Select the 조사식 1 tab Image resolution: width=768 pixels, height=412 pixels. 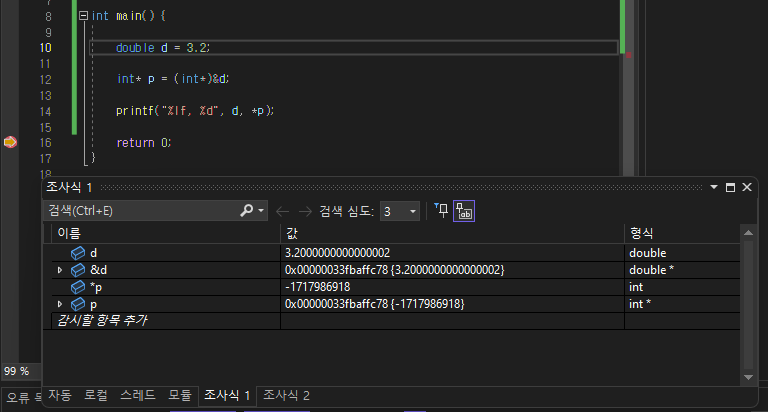[227, 395]
